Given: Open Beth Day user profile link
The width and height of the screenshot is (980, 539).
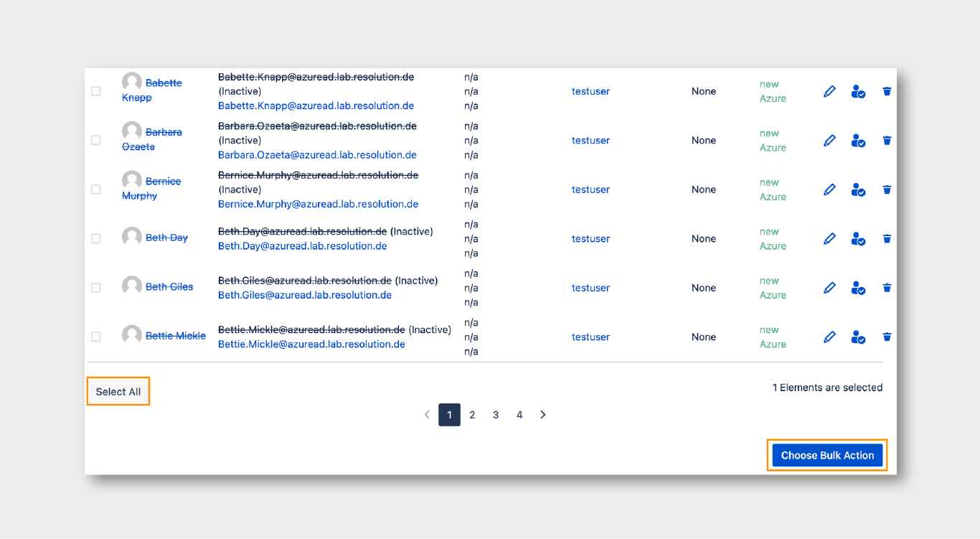Looking at the screenshot, I should [x=166, y=238].
